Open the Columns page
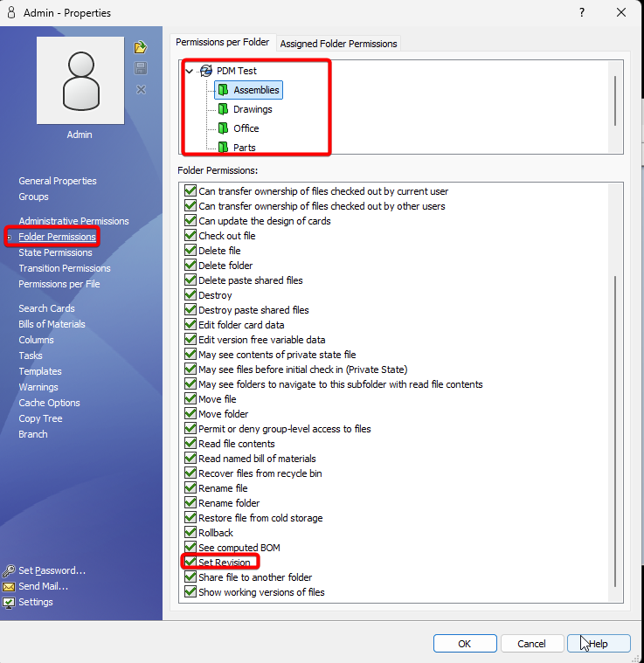The width and height of the screenshot is (644, 663). (36, 340)
